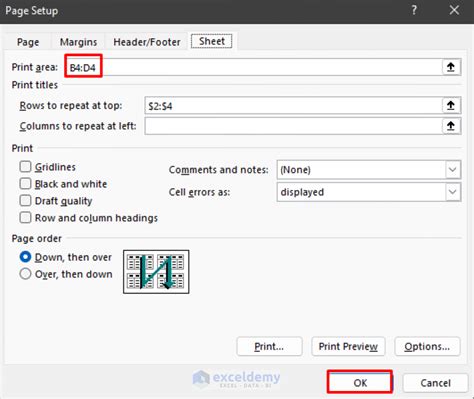Viewport: 474px width, 399px height.
Task: Go to the Header/Footer tab
Action: 147,42
